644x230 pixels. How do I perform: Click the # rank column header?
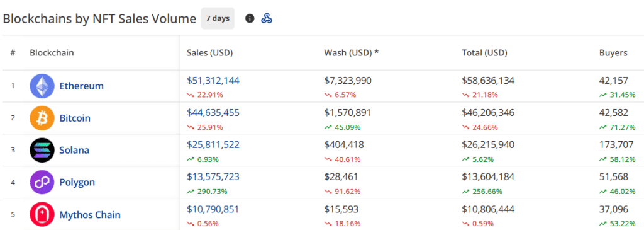13,53
